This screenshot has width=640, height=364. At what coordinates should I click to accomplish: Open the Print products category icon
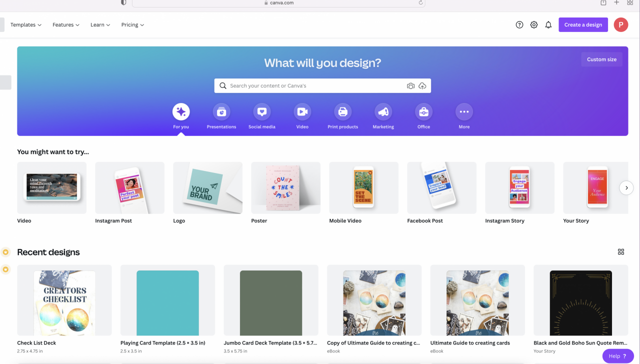point(343,112)
